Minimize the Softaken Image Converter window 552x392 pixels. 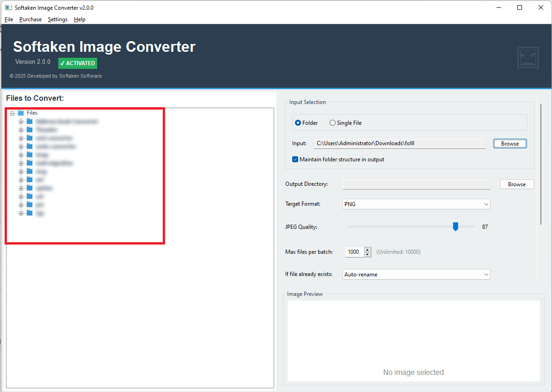click(x=499, y=7)
